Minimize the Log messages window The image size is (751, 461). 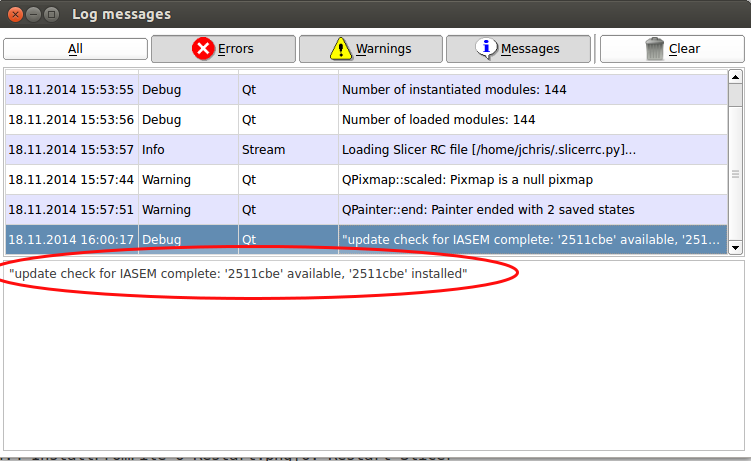point(33,15)
